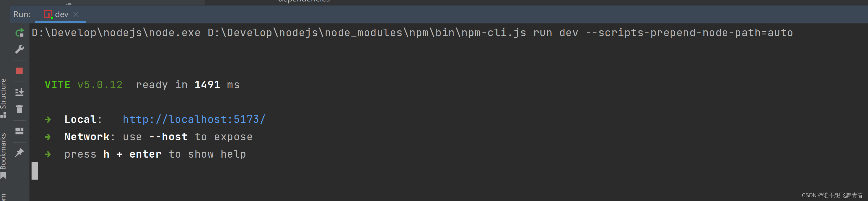Screen dimensions: 868x201
Task: Open the http://localhost:5173/ link
Action: 194,119
